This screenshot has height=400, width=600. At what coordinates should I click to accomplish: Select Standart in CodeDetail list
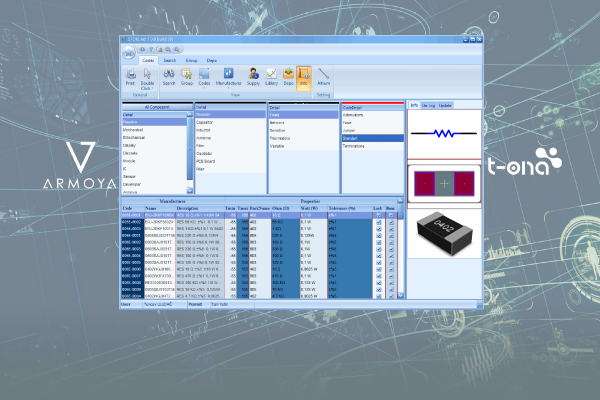click(373, 138)
